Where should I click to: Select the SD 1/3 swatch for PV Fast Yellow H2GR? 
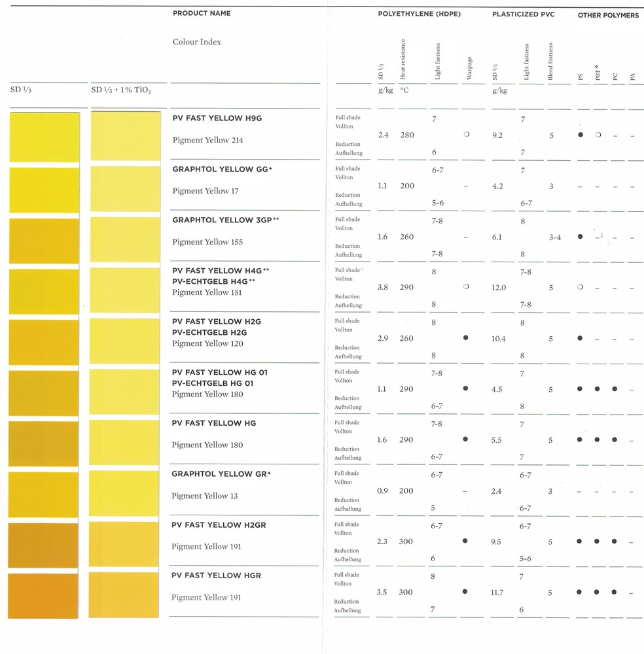click(43, 545)
